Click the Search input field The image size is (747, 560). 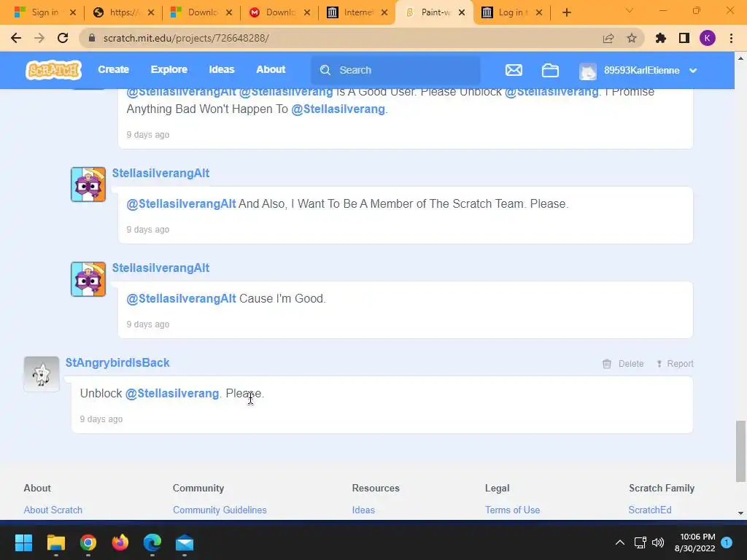395,70
